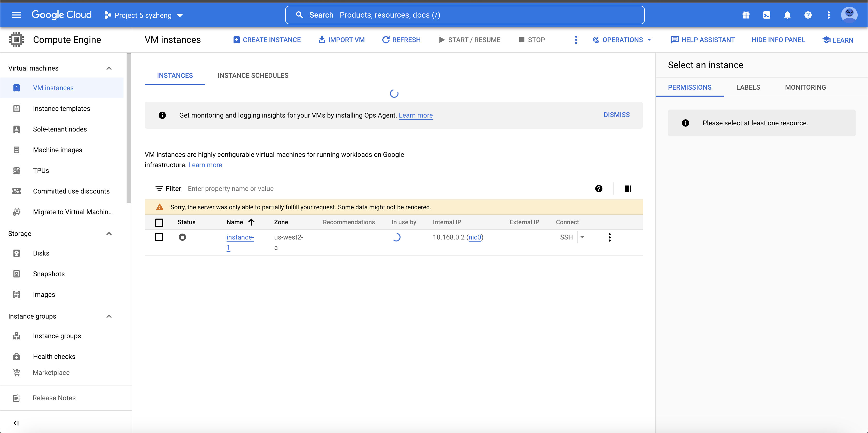Collapse the left navigation panel
This screenshot has width=868, height=433.
[x=16, y=423]
